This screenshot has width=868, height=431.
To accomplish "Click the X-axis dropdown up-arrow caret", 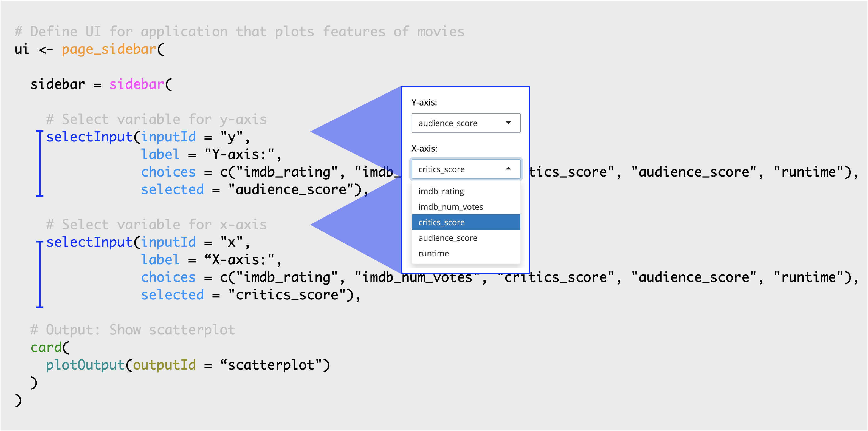I will [508, 169].
